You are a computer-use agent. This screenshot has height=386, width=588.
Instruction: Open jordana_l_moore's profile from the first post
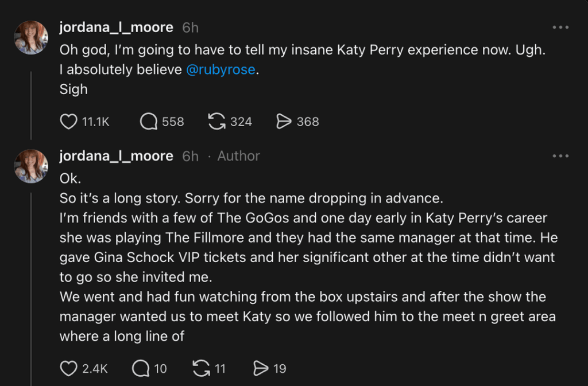pyautogui.click(x=116, y=26)
